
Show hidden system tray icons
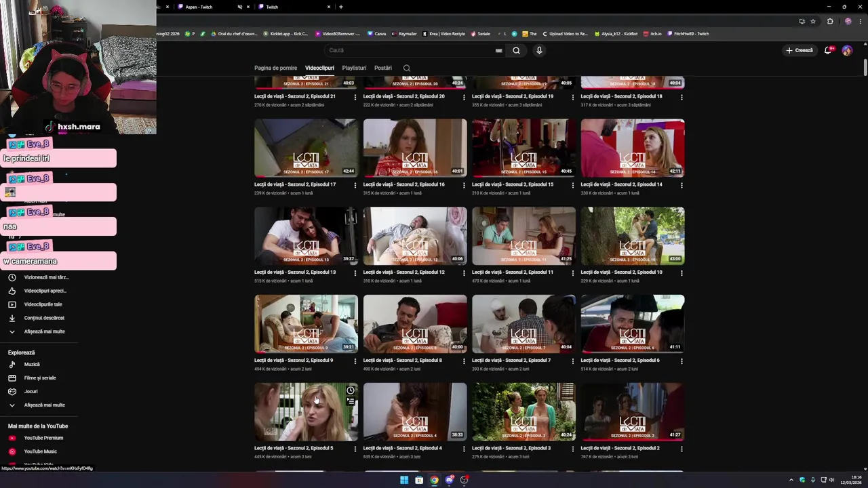point(791,480)
